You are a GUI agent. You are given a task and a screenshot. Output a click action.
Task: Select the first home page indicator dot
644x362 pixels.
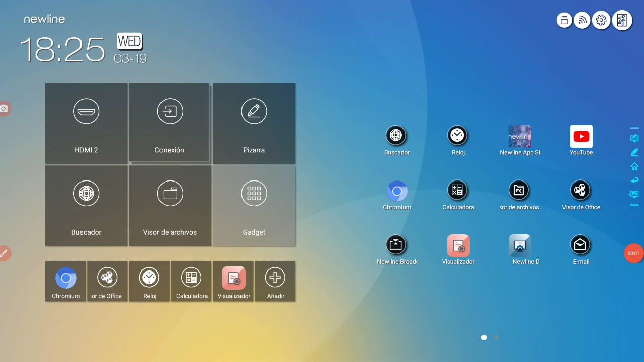tap(484, 337)
